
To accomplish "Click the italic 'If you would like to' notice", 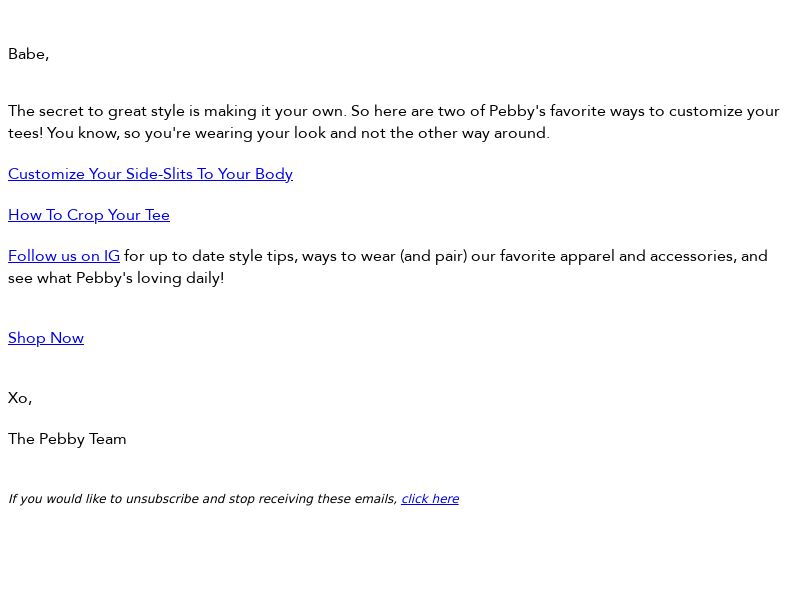I will (x=65, y=499).
